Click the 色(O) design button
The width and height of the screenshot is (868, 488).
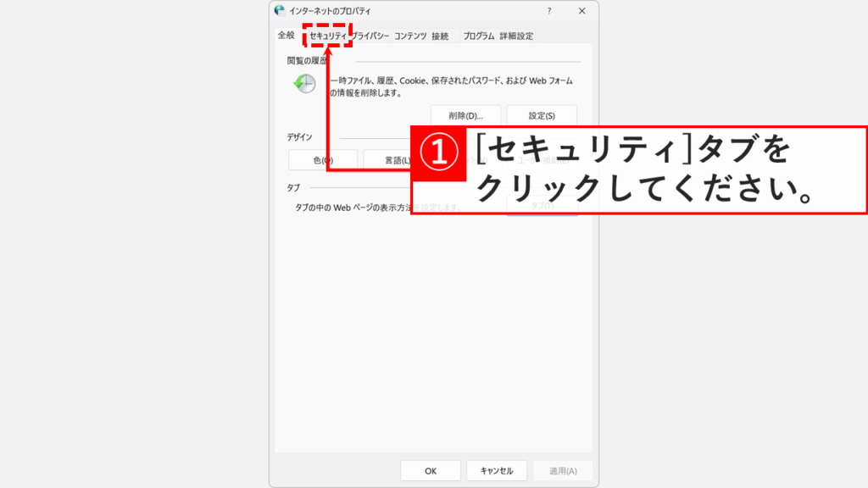click(x=323, y=160)
